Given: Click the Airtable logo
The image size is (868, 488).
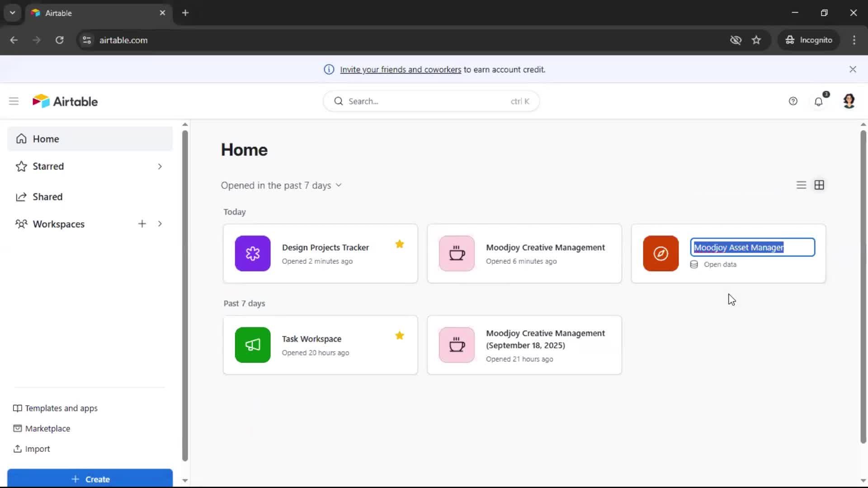Looking at the screenshot, I should click(x=65, y=101).
